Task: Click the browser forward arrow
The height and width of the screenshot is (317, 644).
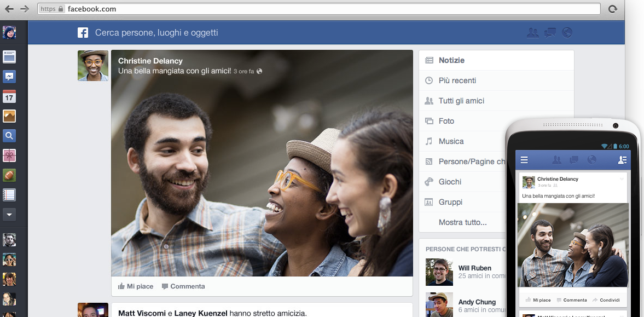Action: [25, 9]
